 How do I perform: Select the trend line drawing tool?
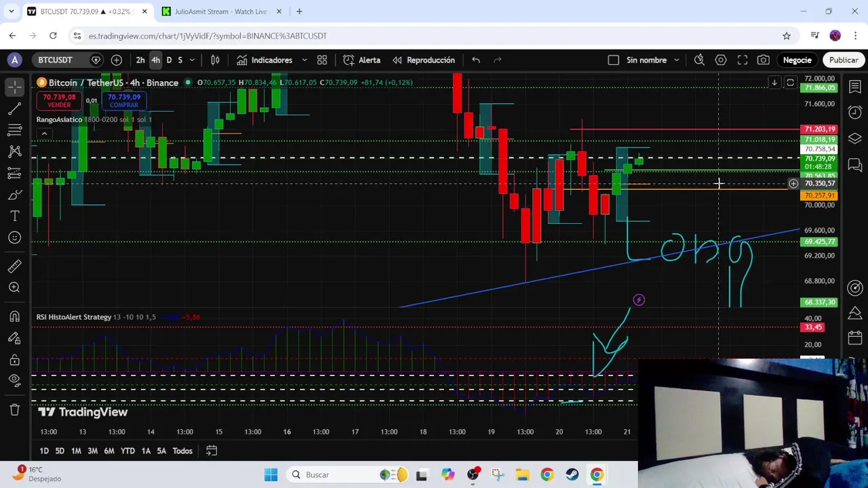point(15,108)
